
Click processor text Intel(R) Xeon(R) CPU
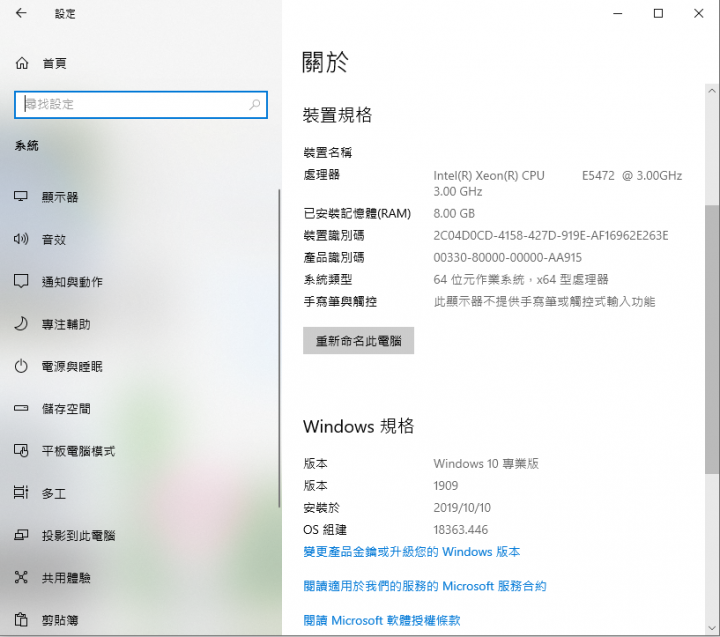pyautogui.click(x=489, y=175)
